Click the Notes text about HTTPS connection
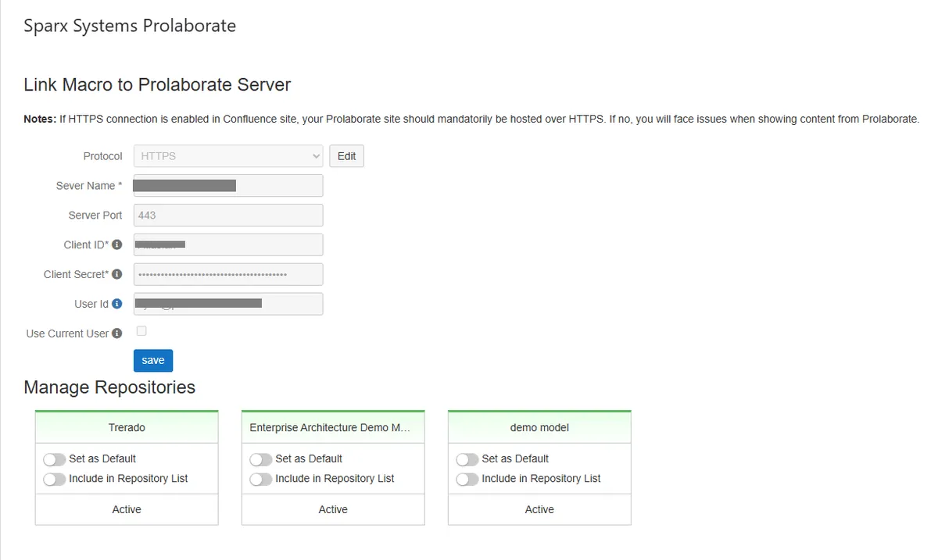Image resolution: width=938 pixels, height=560 pixels. click(x=471, y=119)
